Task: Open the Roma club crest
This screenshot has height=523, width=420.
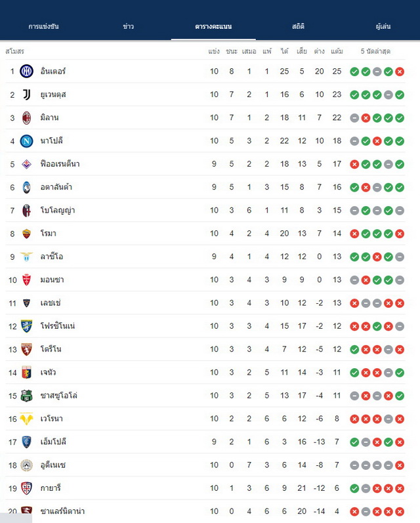Action: pos(27,234)
